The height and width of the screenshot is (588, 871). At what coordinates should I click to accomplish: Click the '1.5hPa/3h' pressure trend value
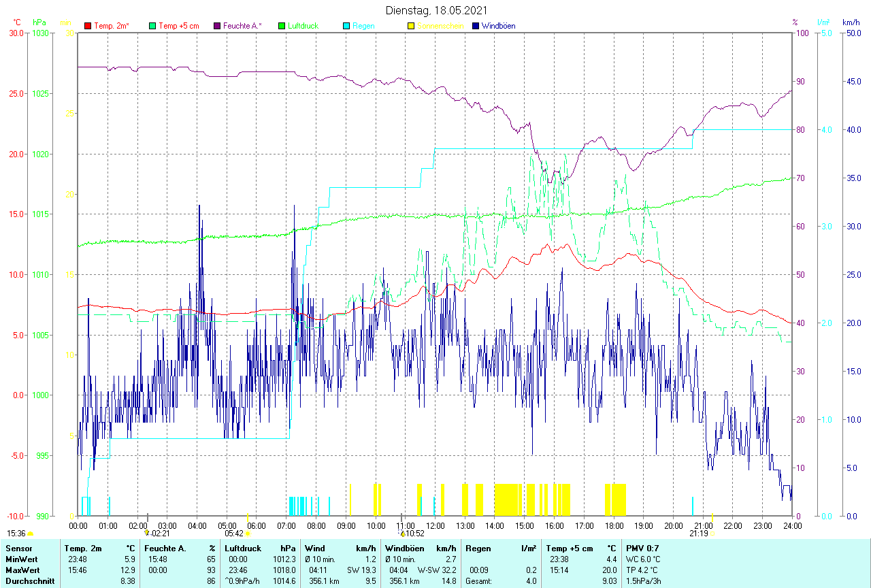coord(644,581)
